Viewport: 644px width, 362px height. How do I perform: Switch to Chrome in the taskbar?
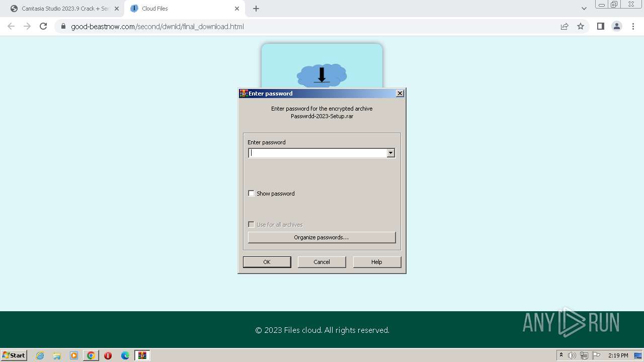(x=91, y=355)
